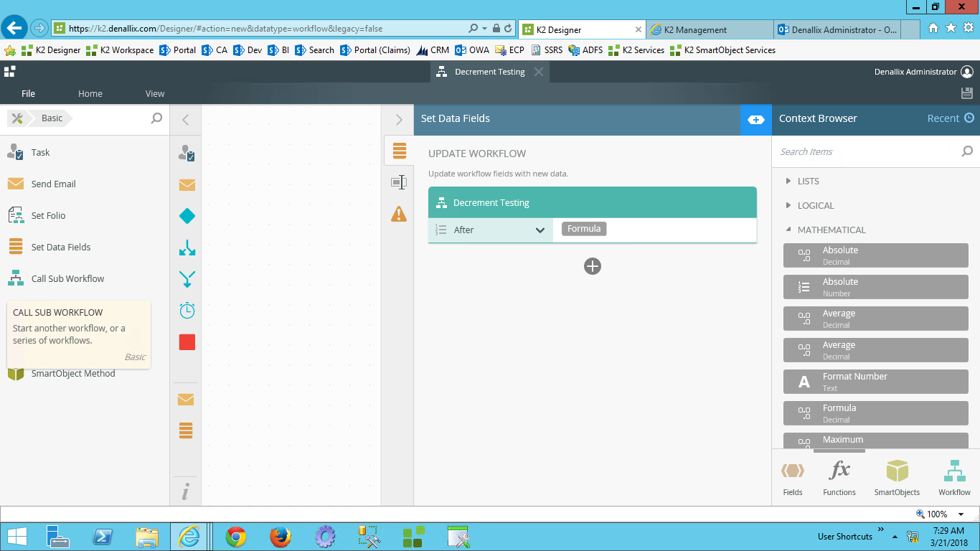Launch Firefox from the taskbar
The height and width of the screenshot is (551, 980).
281,537
